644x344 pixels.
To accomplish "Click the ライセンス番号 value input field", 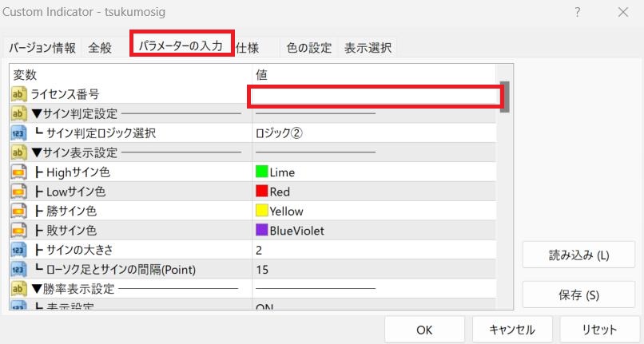I will [x=376, y=97].
